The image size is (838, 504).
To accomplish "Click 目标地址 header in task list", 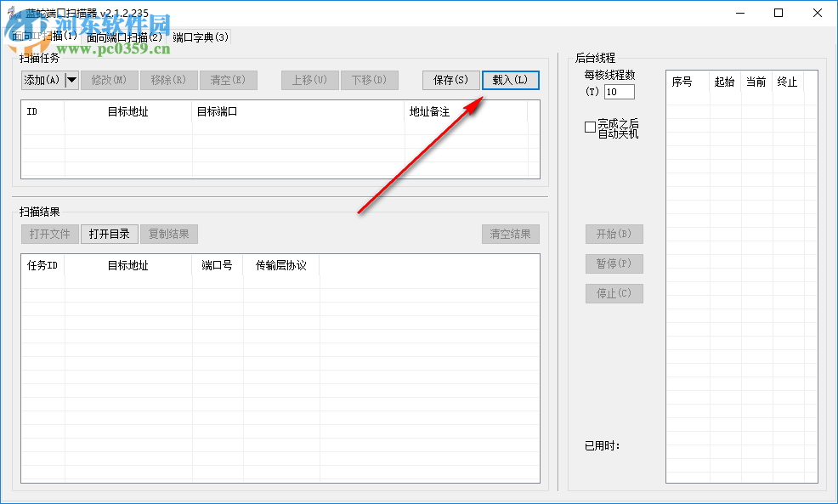I will click(x=127, y=111).
